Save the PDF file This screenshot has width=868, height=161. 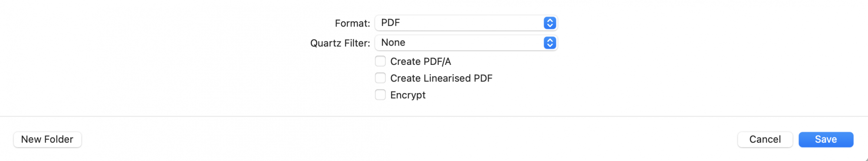click(826, 140)
